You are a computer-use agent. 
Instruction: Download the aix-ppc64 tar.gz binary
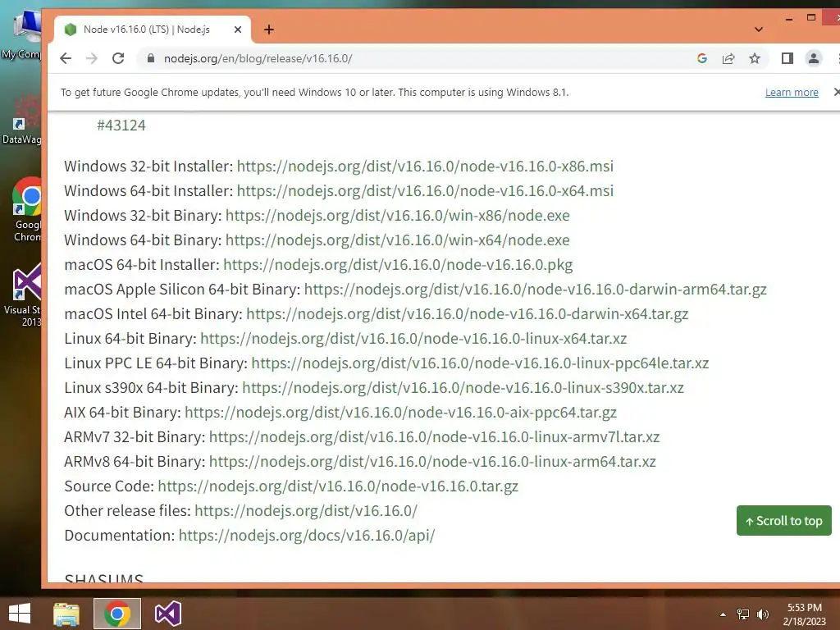[400, 413]
